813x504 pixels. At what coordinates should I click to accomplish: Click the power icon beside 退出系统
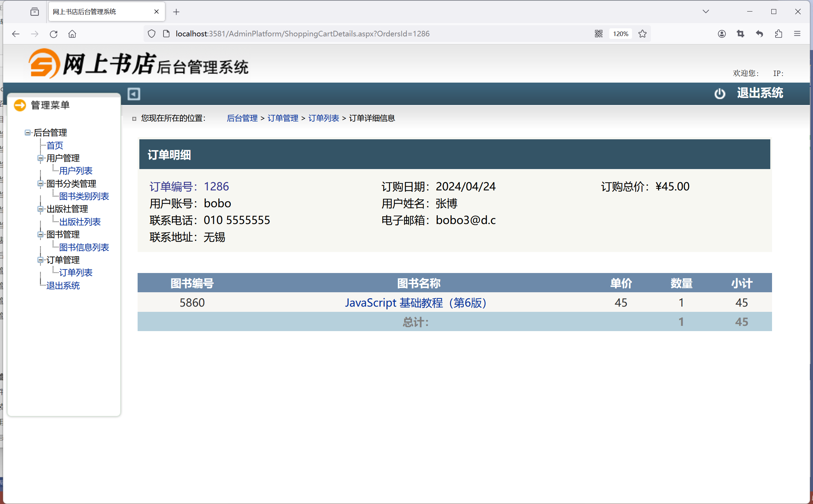(720, 93)
